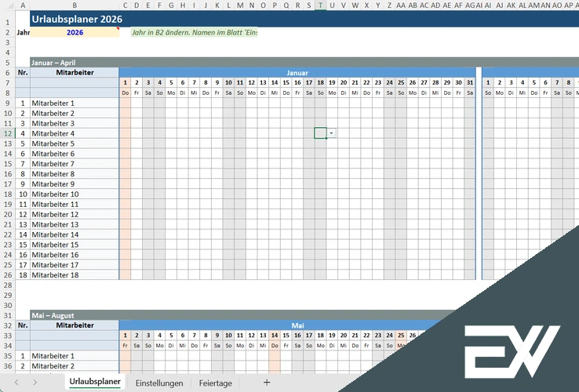
Task: Click the orange January 1 day cell
Action: (x=125, y=82)
